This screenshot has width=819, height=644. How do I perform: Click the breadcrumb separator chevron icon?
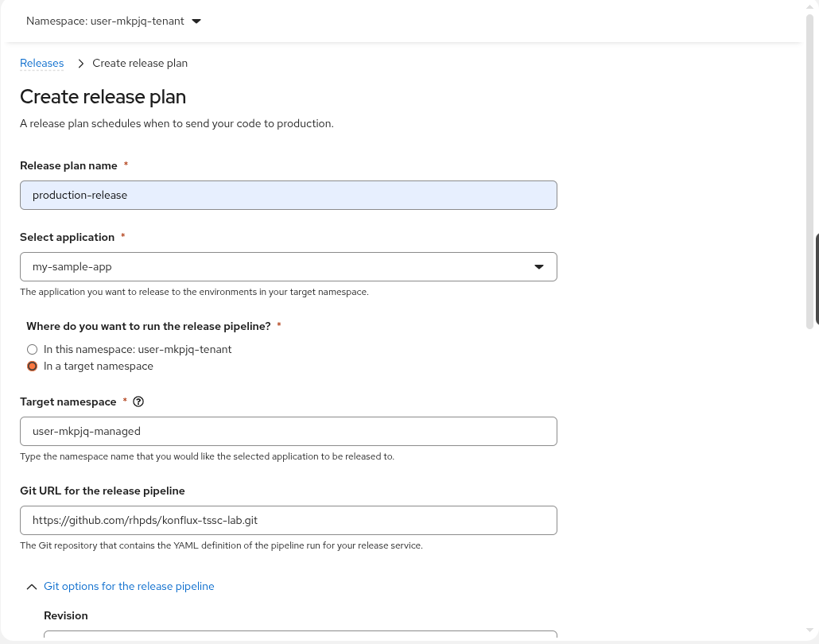pyautogui.click(x=80, y=64)
